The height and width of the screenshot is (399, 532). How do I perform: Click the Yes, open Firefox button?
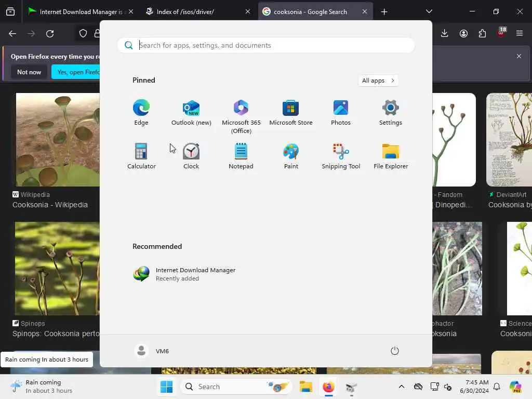pos(77,72)
